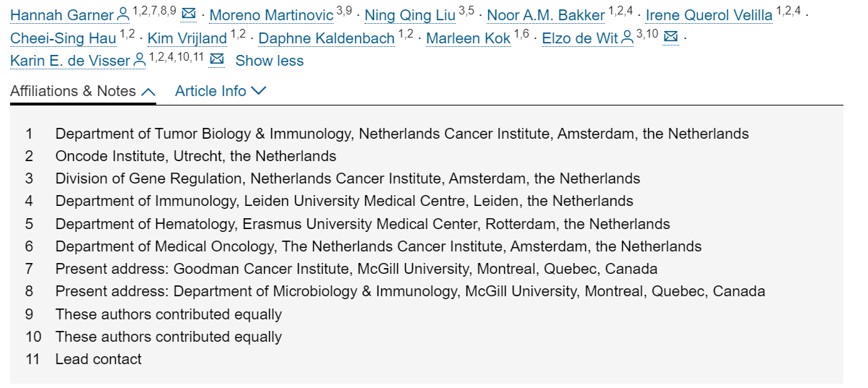Viewport: 868px width, 388px height.
Task: Open Moreno Martinovic author link
Action: [x=271, y=15]
